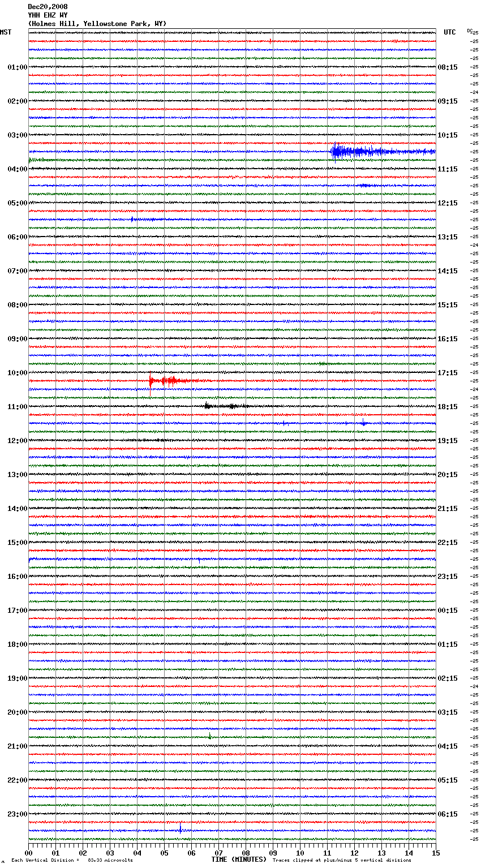Select the station code YHH EHZ WY
This screenshot has width=481, height=868.
[x=48, y=15]
